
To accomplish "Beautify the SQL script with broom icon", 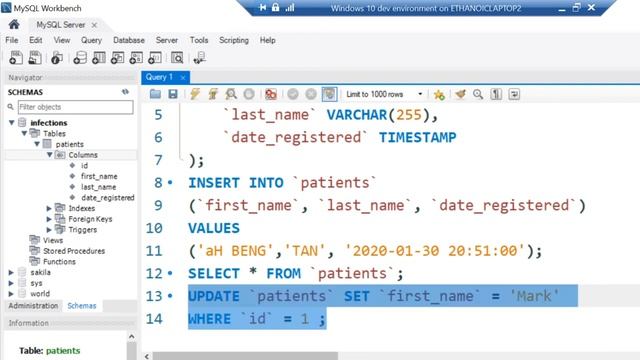I will pyautogui.click(x=460, y=94).
